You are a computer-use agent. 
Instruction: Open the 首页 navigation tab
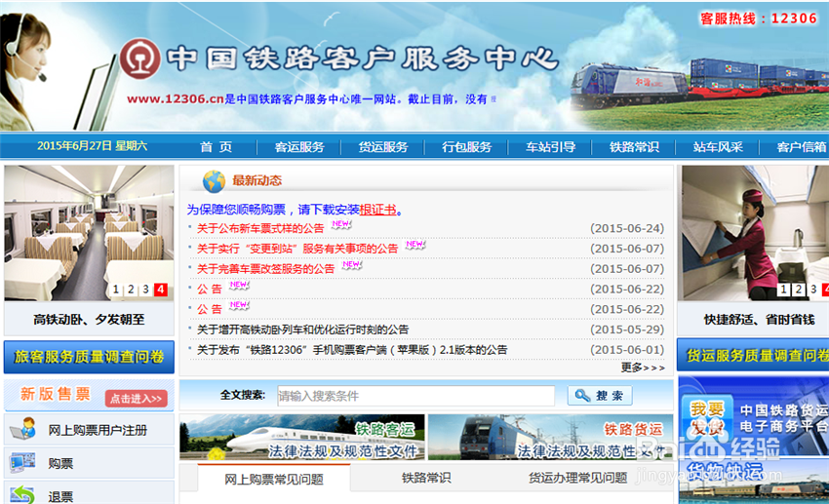[x=217, y=147]
